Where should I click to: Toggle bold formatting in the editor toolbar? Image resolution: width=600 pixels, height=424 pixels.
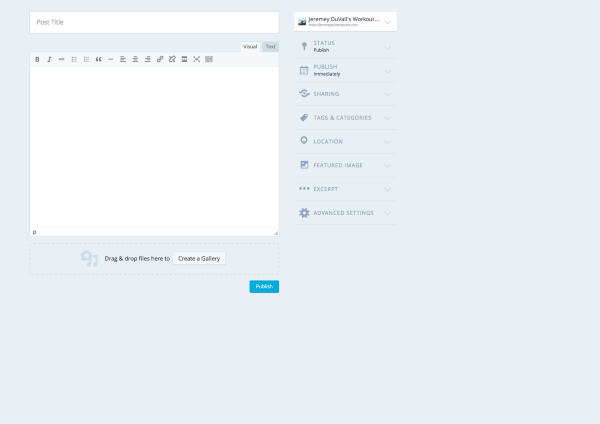click(x=37, y=59)
